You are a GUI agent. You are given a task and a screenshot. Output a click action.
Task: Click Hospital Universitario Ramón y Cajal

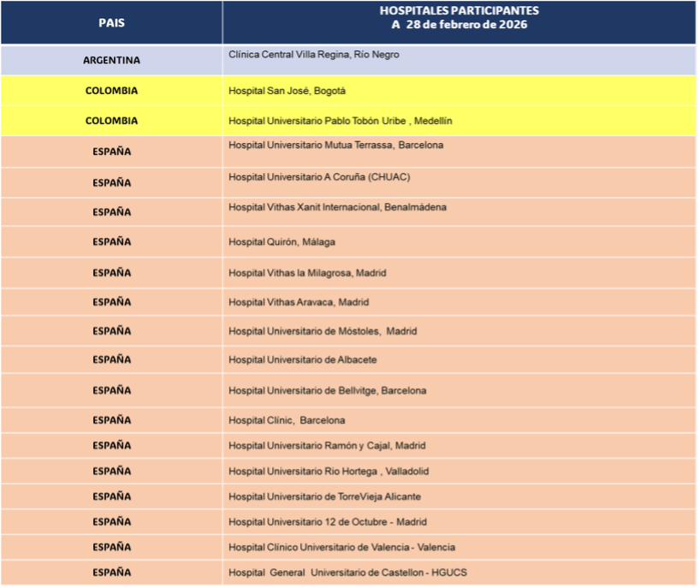[326, 446]
